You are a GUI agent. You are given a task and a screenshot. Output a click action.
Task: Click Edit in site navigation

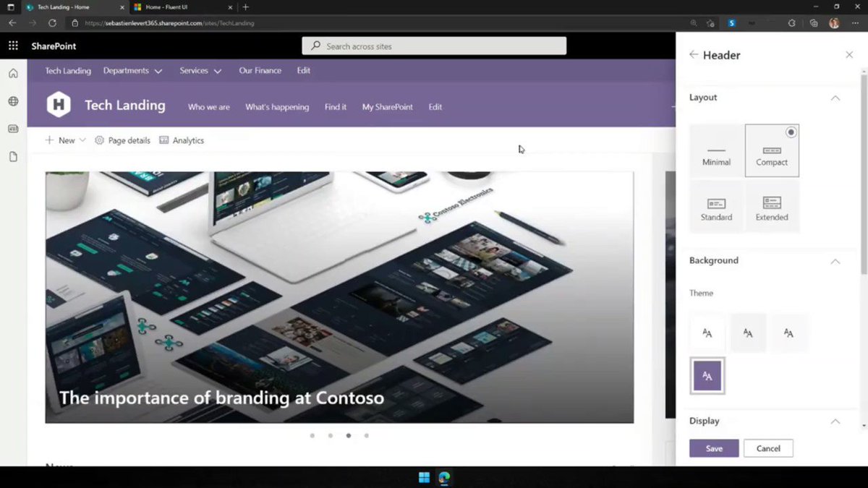pos(435,107)
